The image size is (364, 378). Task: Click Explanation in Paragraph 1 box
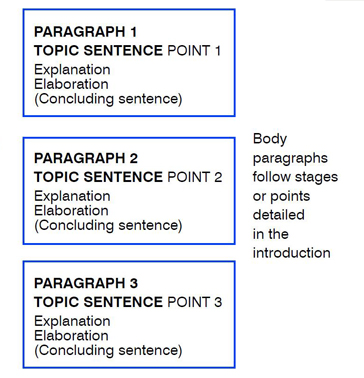[72, 70]
